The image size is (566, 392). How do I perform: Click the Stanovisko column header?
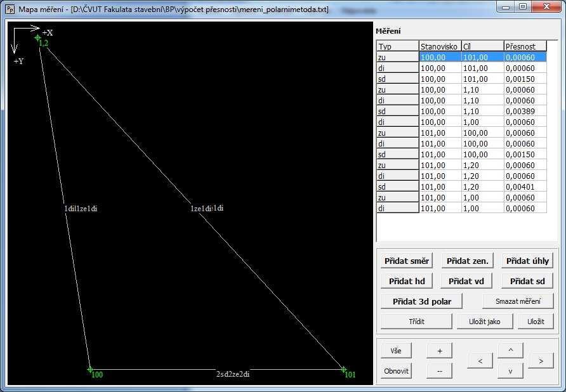point(440,46)
